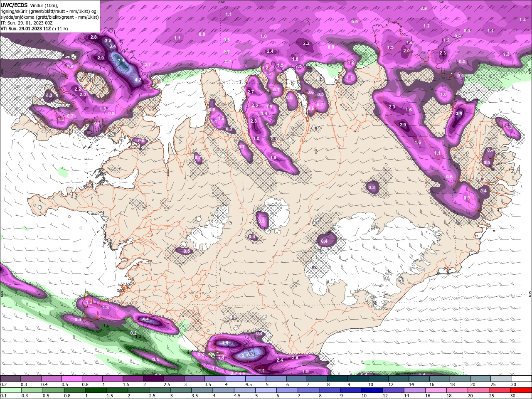Select upper legend swatch 3–3.5

tap(195, 379)
